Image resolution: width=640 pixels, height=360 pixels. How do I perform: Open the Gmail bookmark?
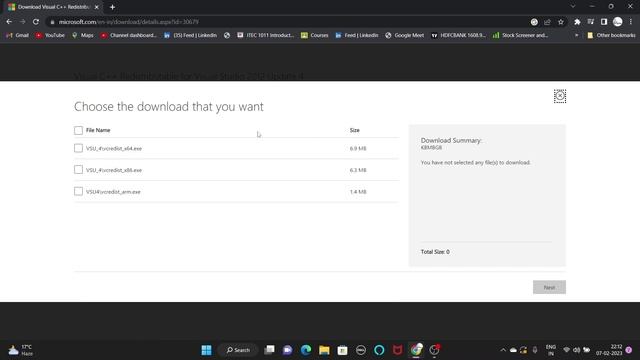pyautogui.click(x=18, y=36)
